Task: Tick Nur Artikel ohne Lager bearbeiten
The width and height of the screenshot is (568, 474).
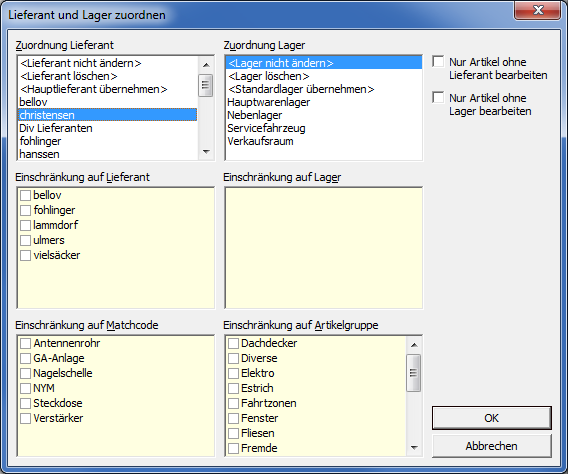Action: [x=438, y=98]
